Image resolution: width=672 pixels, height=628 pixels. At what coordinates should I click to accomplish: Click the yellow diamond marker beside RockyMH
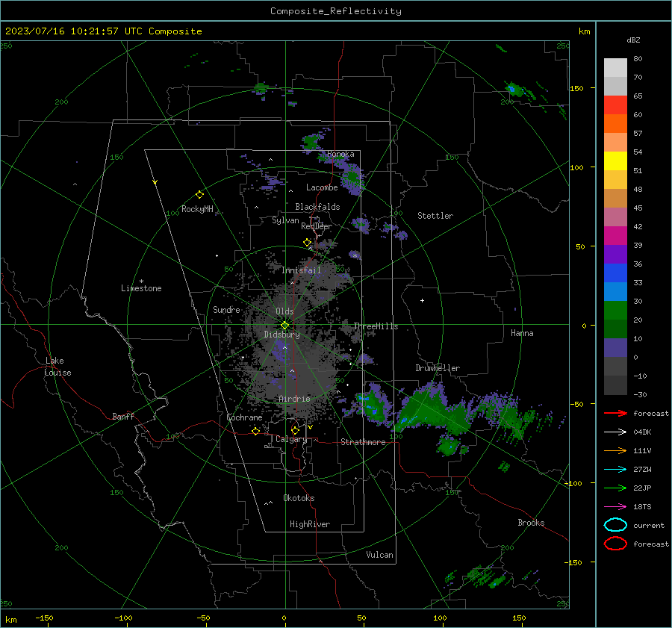tap(199, 195)
